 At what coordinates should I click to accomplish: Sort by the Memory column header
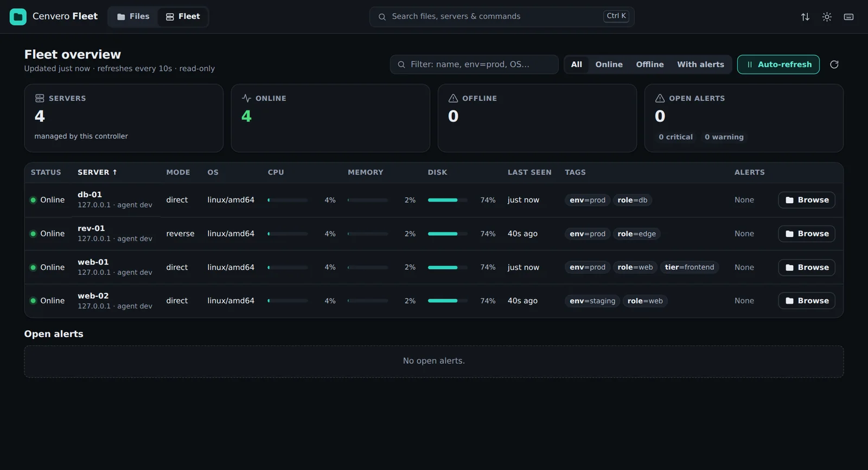tap(366, 172)
